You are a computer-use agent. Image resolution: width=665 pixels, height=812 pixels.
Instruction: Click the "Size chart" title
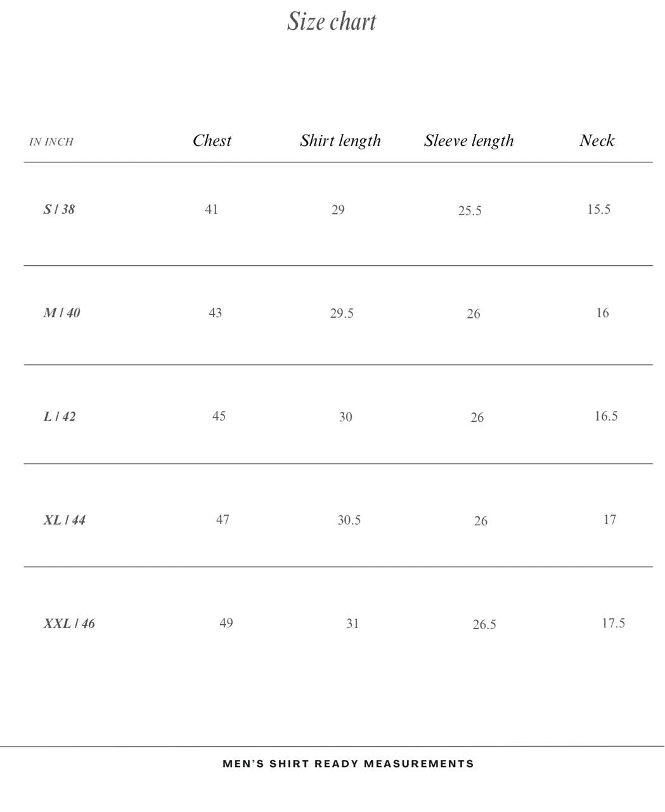tap(332, 22)
